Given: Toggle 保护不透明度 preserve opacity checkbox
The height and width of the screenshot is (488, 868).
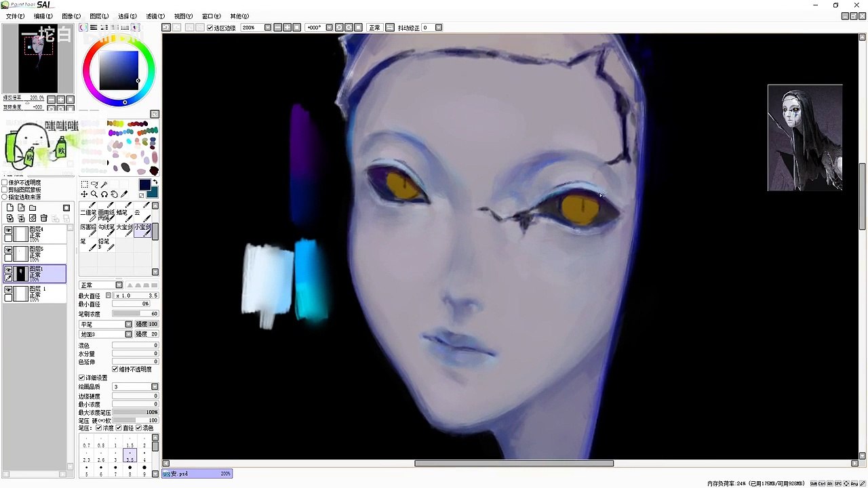Looking at the screenshot, I should tap(5, 182).
